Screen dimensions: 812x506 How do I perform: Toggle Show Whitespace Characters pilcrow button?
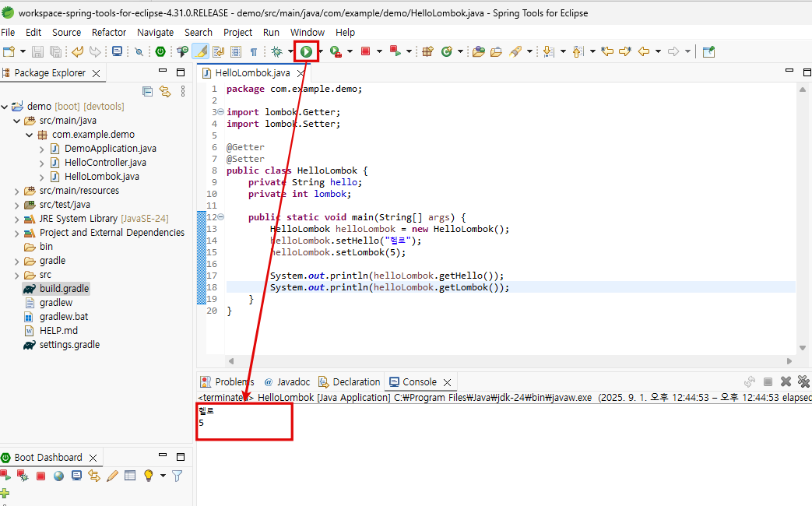(x=253, y=51)
